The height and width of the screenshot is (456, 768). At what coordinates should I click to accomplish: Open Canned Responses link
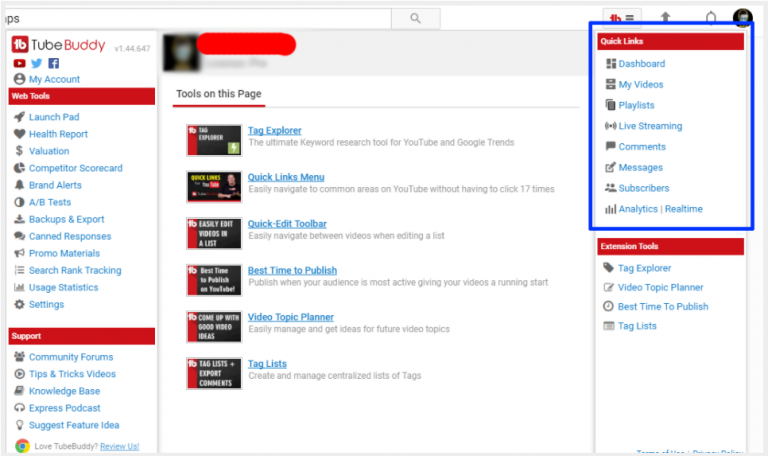point(70,236)
